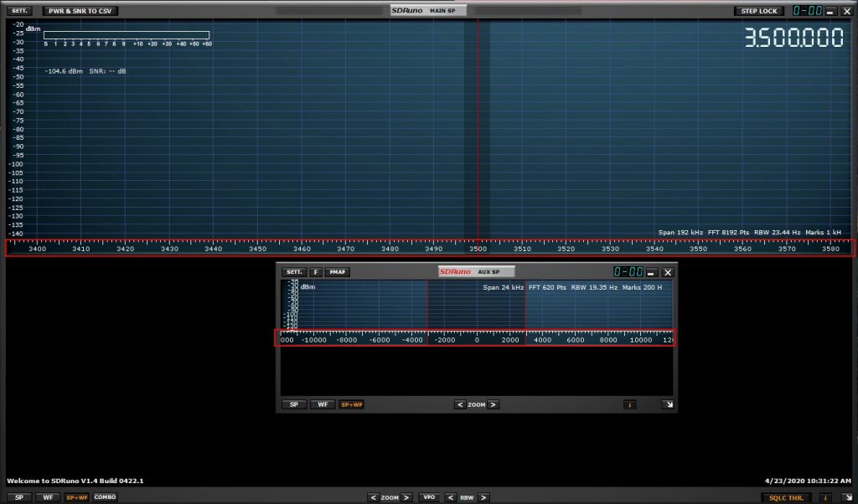Click the info icon in Main SP bottom bar
Viewport: 858px width, 504px height.
click(x=826, y=497)
